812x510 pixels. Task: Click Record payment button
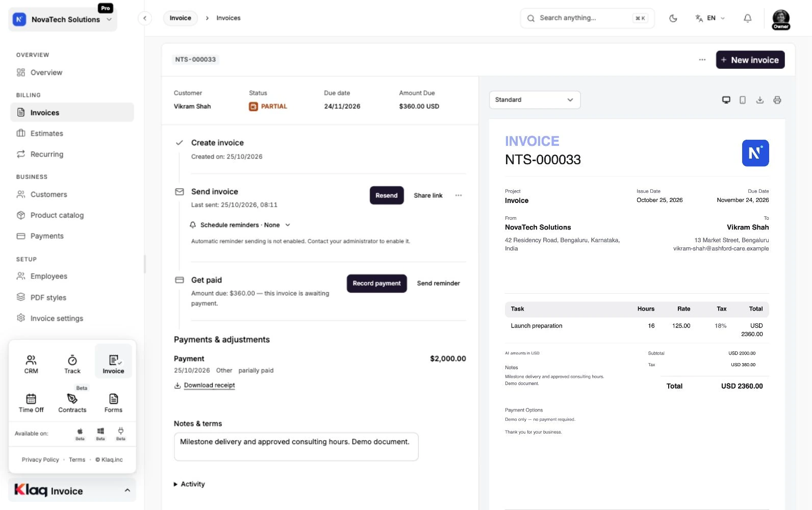[x=377, y=284]
